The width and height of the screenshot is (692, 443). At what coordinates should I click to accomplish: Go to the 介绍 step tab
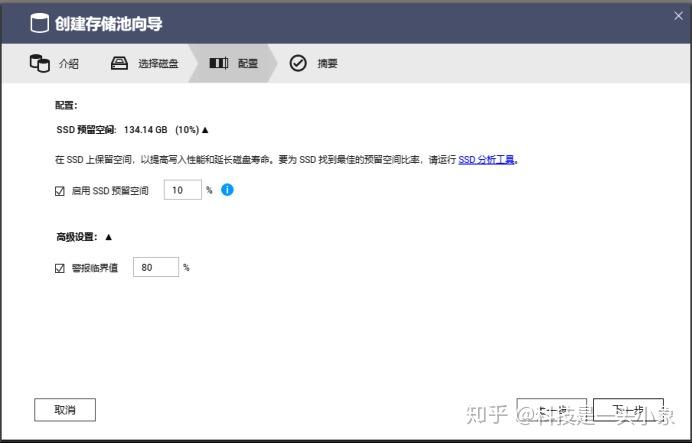coord(54,63)
